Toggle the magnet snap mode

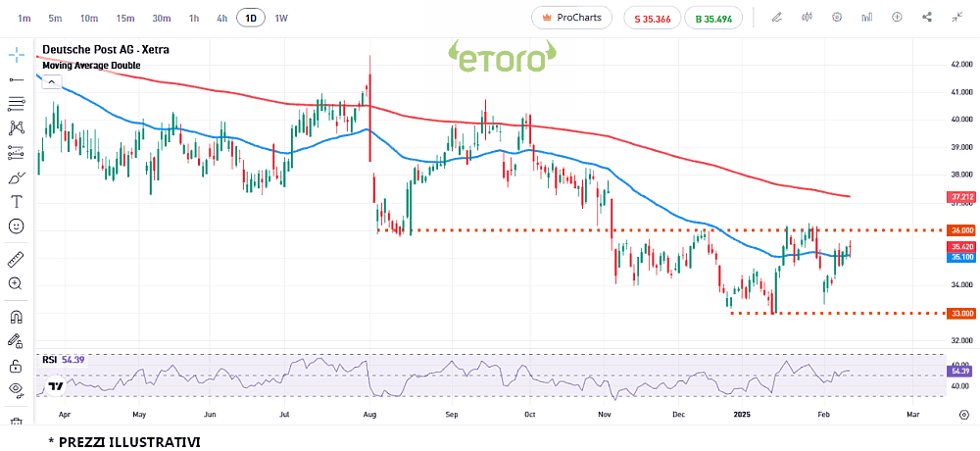[16, 317]
